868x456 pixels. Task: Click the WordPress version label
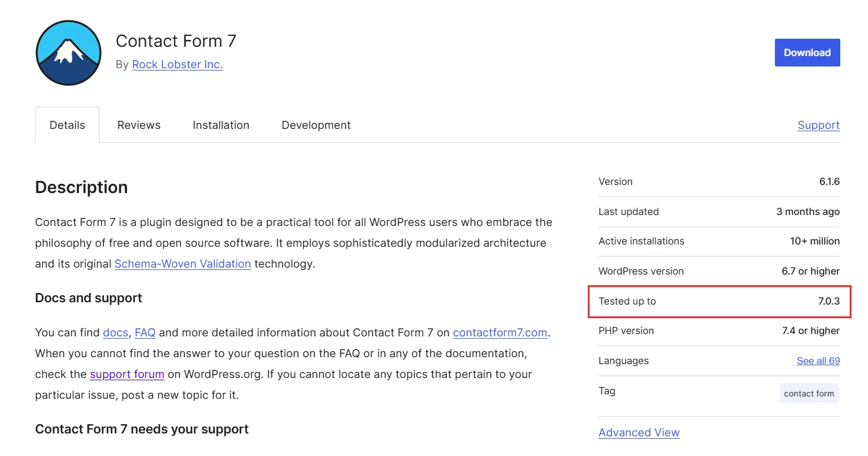pos(641,271)
